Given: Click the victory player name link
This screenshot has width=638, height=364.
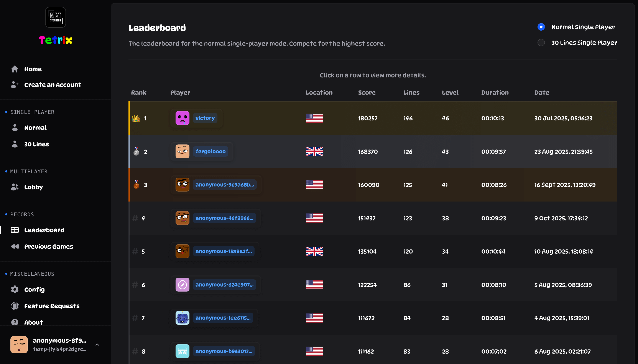Looking at the screenshot, I should pos(205,118).
